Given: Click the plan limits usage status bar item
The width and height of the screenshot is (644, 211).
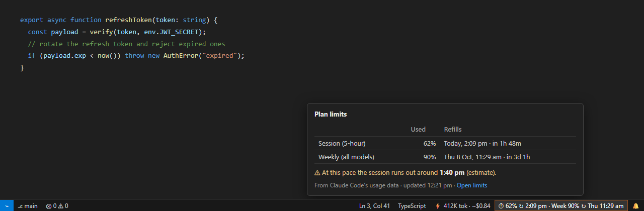Looking at the screenshot, I should (x=561, y=206).
